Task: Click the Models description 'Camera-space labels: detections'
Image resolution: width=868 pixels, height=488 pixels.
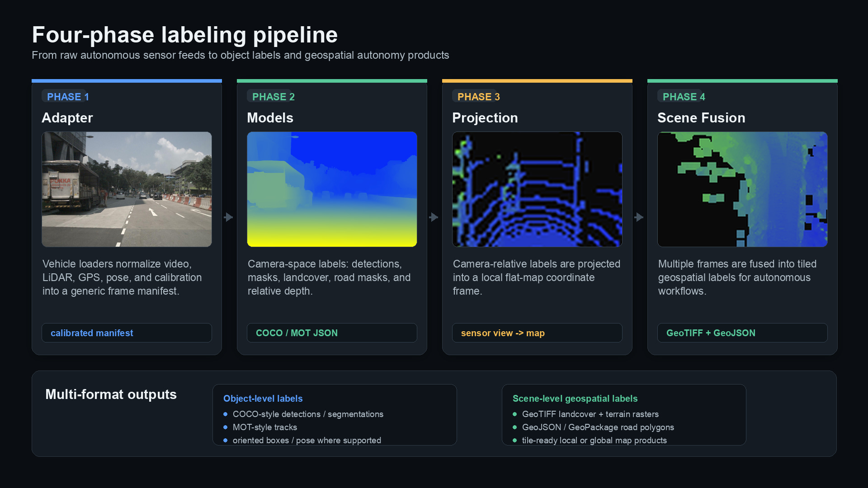Action: pyautogui.click(x=329, y=277)
